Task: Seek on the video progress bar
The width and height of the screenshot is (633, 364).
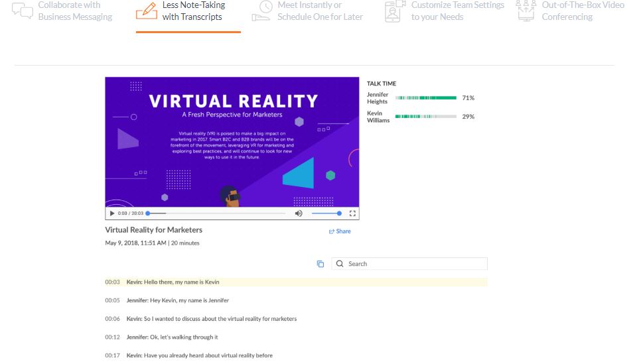Action: point(216,213)
